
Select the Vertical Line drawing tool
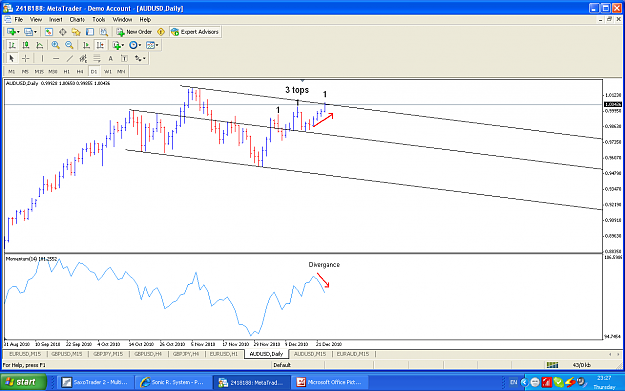point(42,59)
